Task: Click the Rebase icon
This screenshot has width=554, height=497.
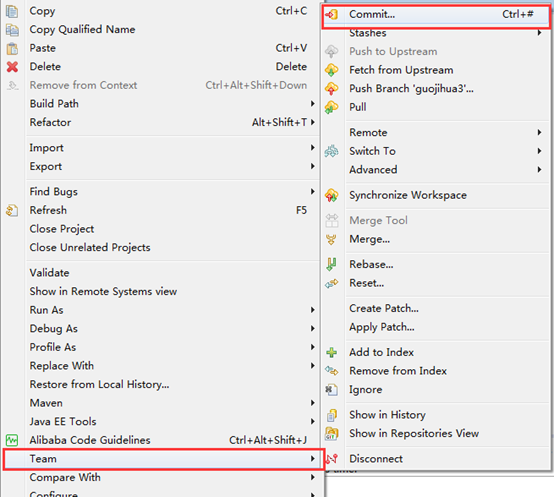Action: 331,265
